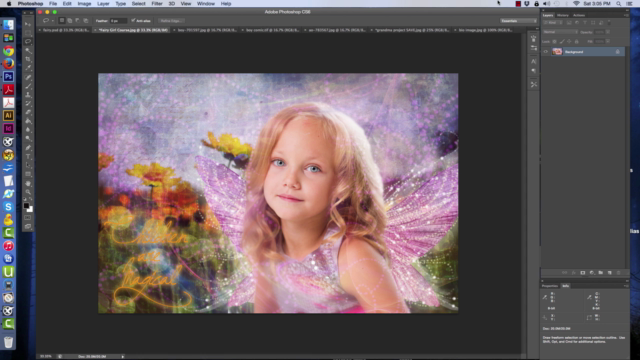Click the Feather input field
Screen dimensions: 640x360
point(118,20)
